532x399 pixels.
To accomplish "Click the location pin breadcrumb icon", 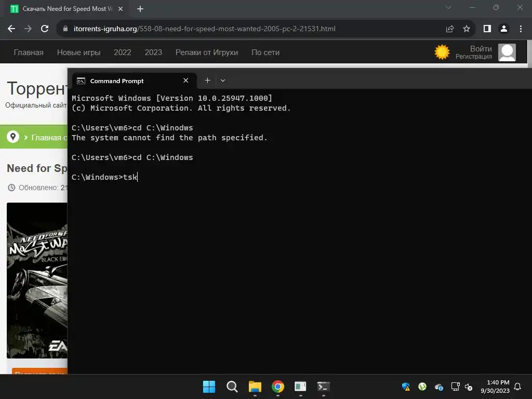I will coord(13,137).
